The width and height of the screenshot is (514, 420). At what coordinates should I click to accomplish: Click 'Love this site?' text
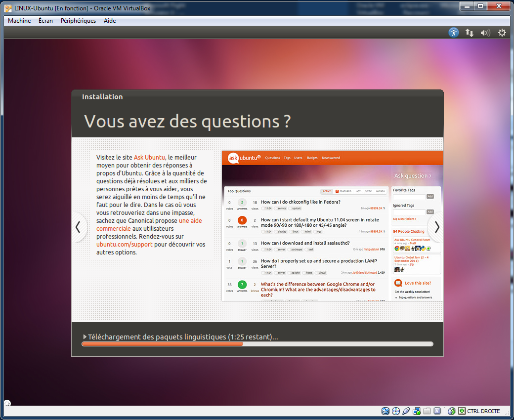[418, 283]
